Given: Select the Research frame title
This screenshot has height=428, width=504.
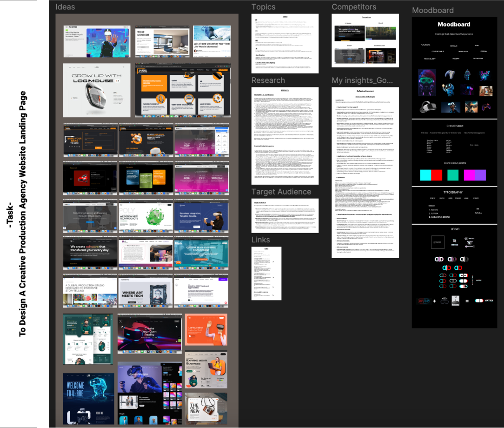Looking at the screenshot, I should click(x=268, y=80).
